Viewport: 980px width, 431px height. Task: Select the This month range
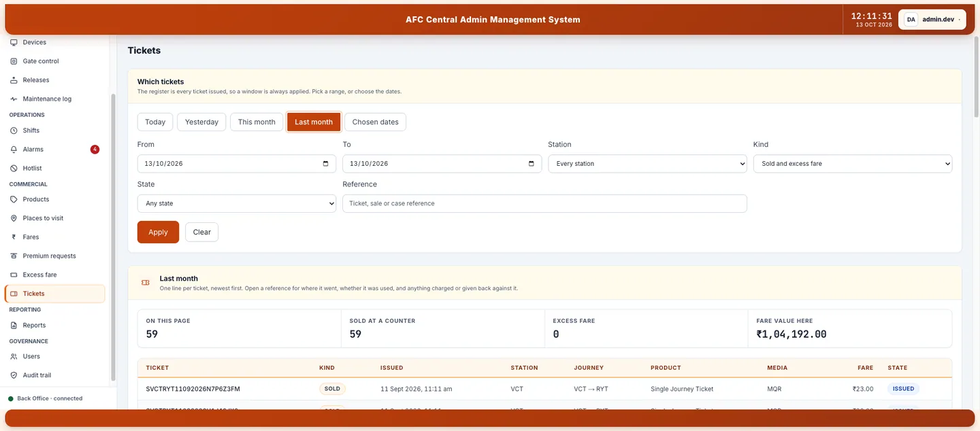[257, 122]
